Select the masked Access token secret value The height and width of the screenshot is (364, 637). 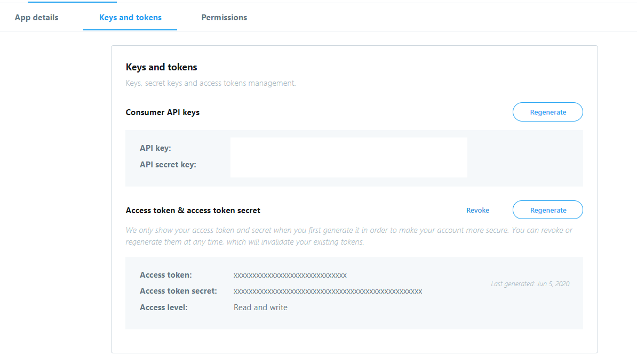[x=328, y=291]
